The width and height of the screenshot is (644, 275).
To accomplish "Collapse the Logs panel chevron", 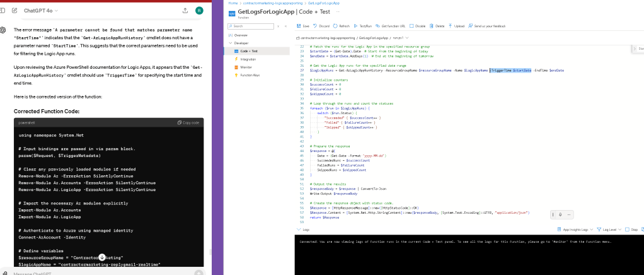I will coord(298,230).
